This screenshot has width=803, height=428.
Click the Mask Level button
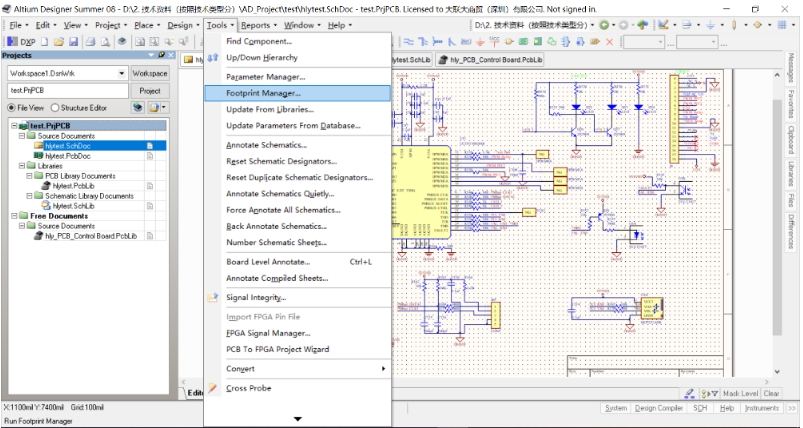pos(740,393)
